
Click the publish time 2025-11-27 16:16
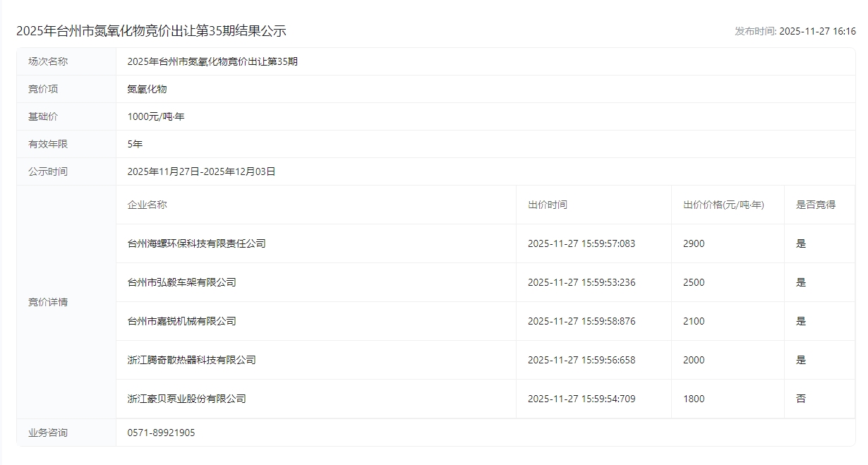coord(795,31)
